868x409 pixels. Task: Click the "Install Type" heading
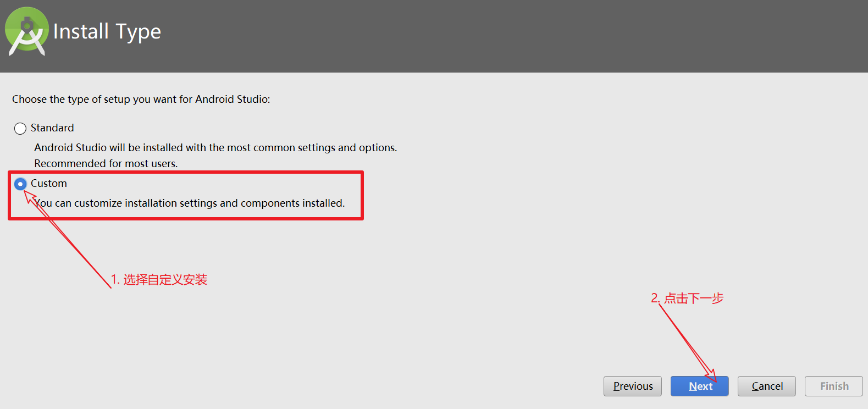(x=107, y=32)
